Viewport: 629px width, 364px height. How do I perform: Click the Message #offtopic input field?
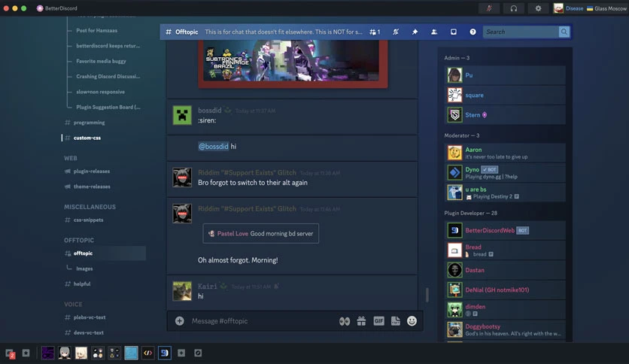[x=263, y=321]
